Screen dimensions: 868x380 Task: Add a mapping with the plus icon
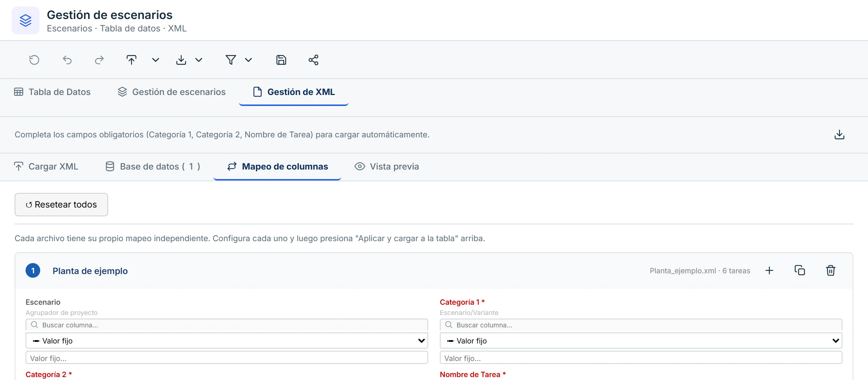pos(769,270)
